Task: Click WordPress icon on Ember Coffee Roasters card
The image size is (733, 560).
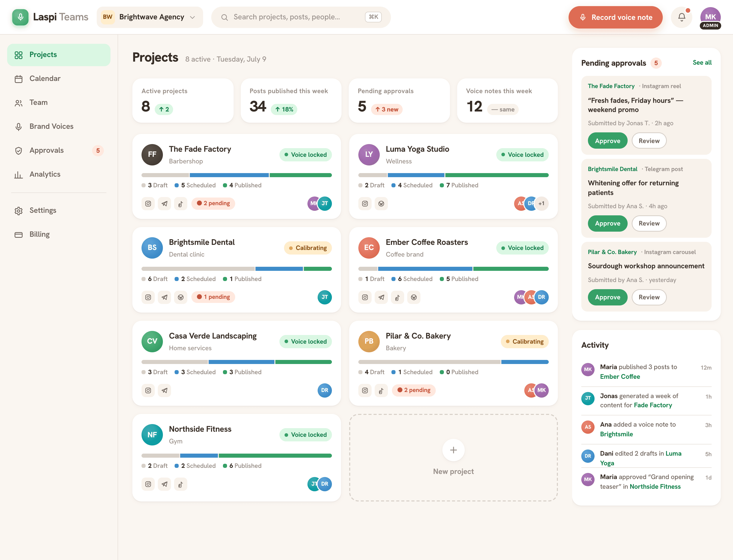Action: 414,297
